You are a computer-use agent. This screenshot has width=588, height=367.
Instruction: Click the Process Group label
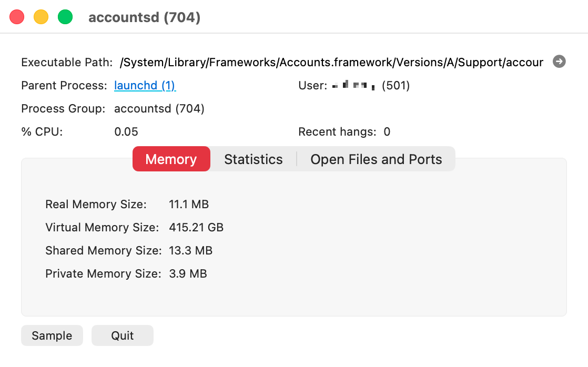point(63,109)
